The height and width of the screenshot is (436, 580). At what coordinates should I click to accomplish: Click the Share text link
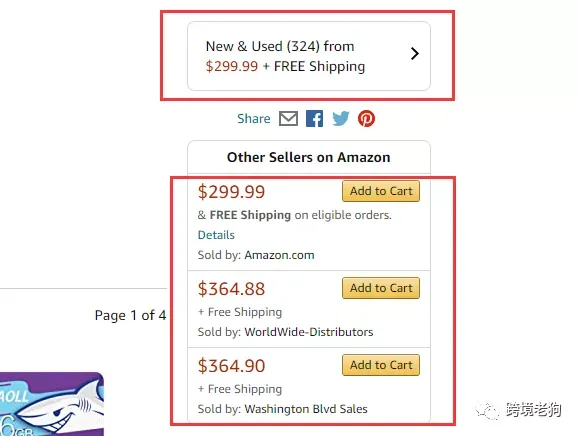[254, 119]
